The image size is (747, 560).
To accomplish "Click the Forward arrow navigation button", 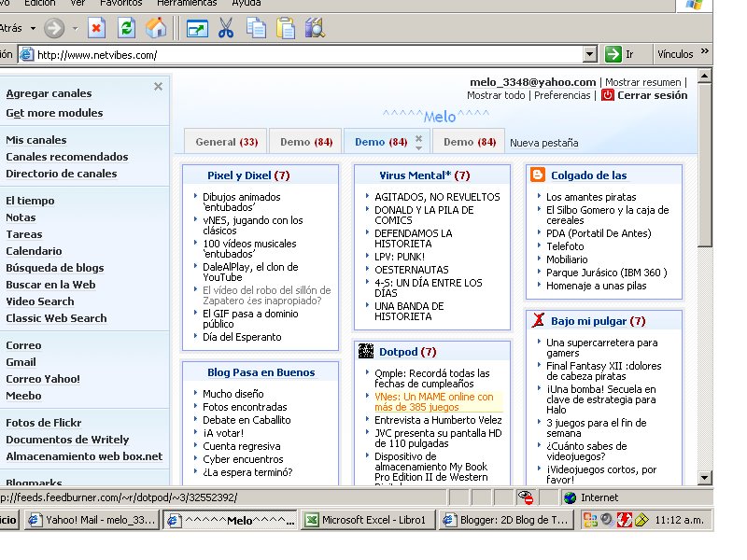I will (54, 29).
